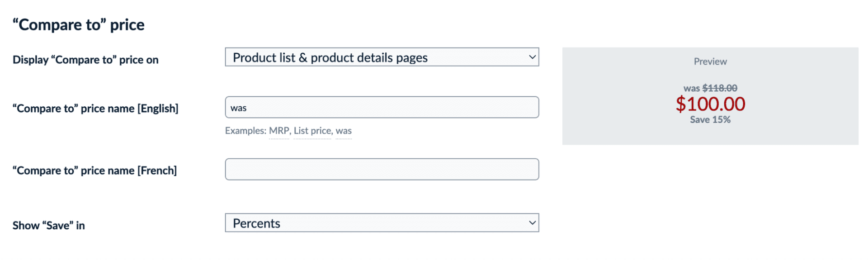The height and width of the screenshot is (260, 868).
Task: Focus the English price name field
Action: 382,108
